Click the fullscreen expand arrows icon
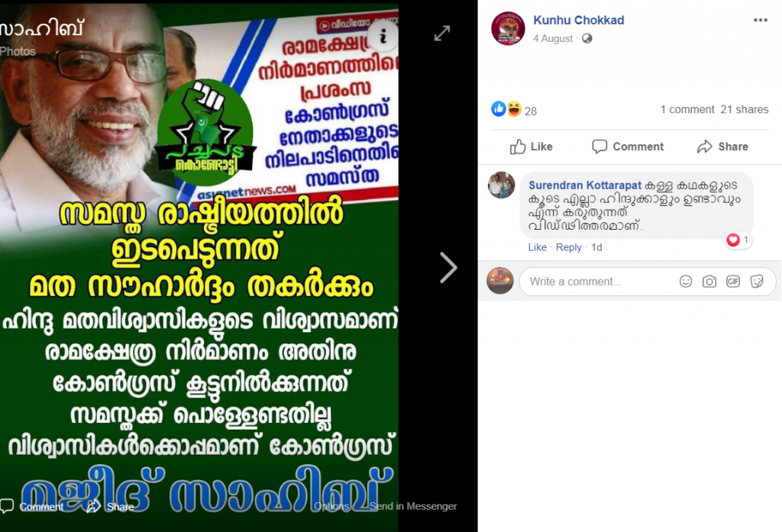 pyautogui.click(x=442, y=34)
